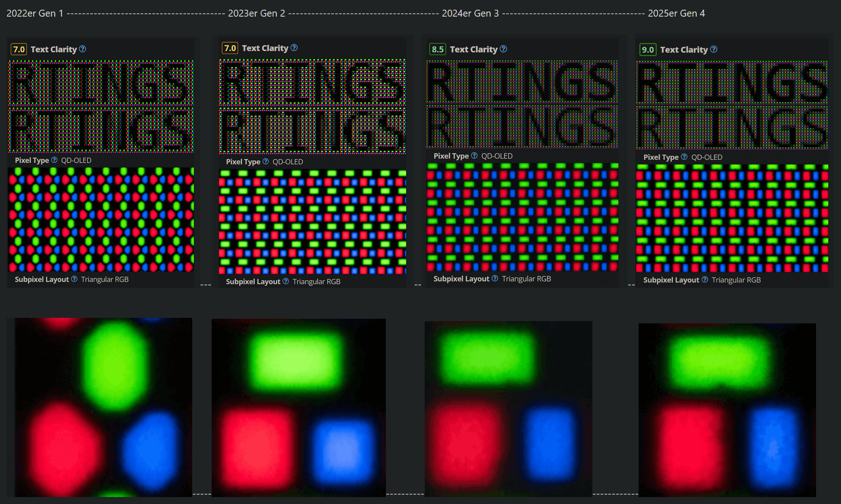The height and width of the screenshot is (504, 841).
Task: Select the '2023er Gen 2' heading text
Action: click(256, 13)
